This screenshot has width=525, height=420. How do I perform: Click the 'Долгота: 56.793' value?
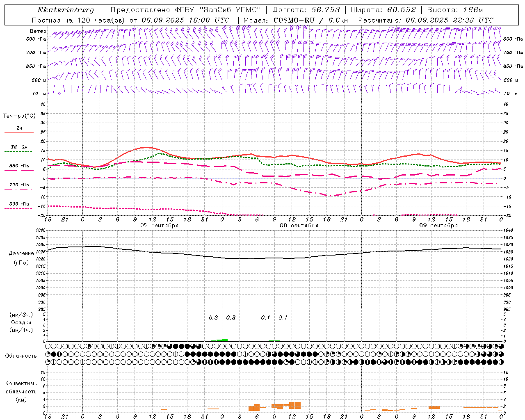[306, 10]
